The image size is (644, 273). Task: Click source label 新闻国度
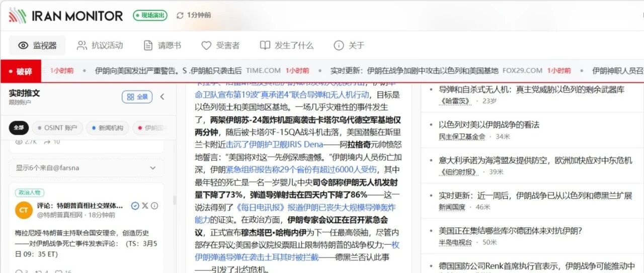[x=452, y=207]
